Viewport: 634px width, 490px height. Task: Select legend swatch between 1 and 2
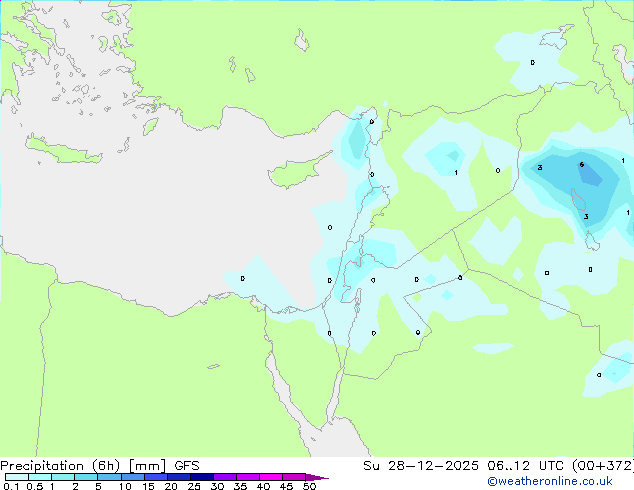point(63,477)
